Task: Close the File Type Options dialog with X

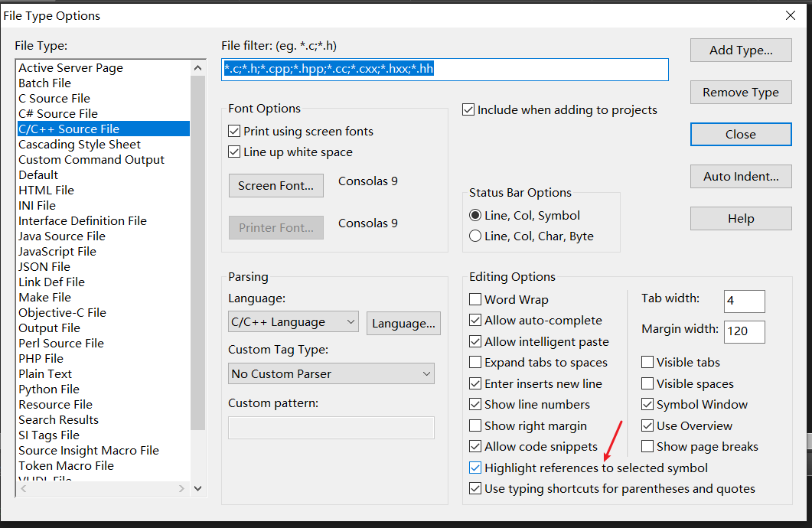Action: click(x=791, y=15)
